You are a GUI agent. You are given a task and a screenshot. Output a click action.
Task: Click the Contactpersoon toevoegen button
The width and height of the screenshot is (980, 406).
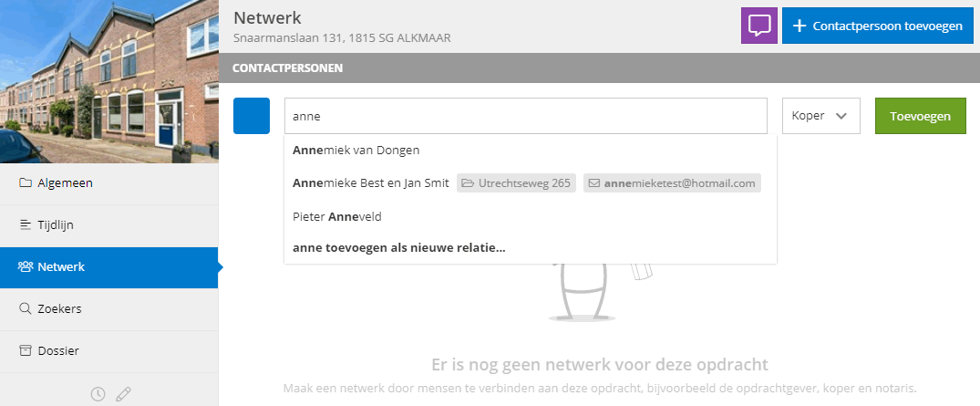coord(878,26)
